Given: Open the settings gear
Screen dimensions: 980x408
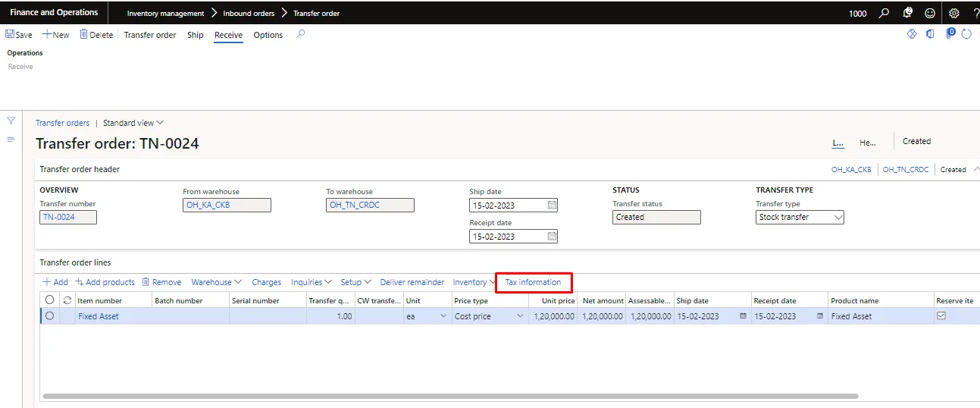Looking at the screenshot, I should (x=954, y=13).
